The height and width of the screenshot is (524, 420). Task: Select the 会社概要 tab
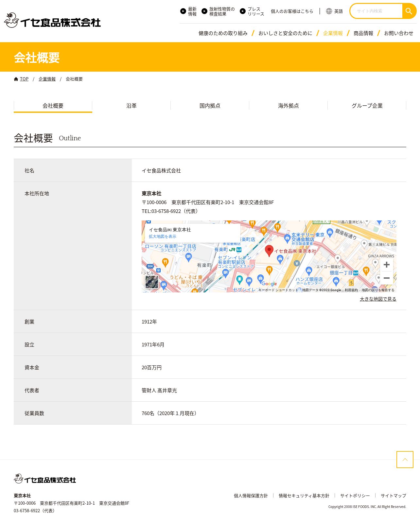(x=53, y=106)
